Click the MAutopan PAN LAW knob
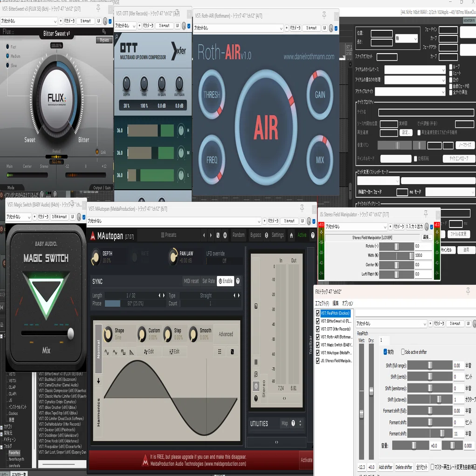The height and width of the screenshot is (476, 476). tap(173, 257)
